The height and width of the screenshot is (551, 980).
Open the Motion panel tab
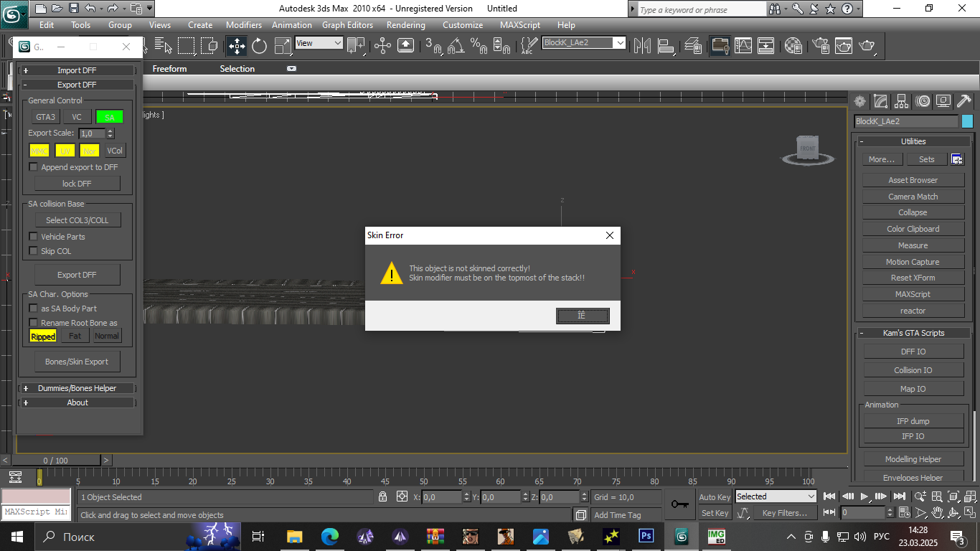click(923, 101)
